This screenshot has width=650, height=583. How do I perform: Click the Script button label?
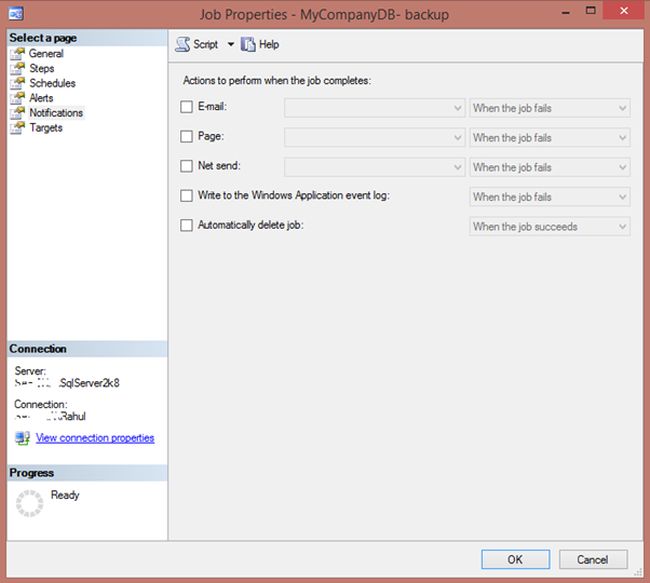pyautogui.click(x=206, y=44)
